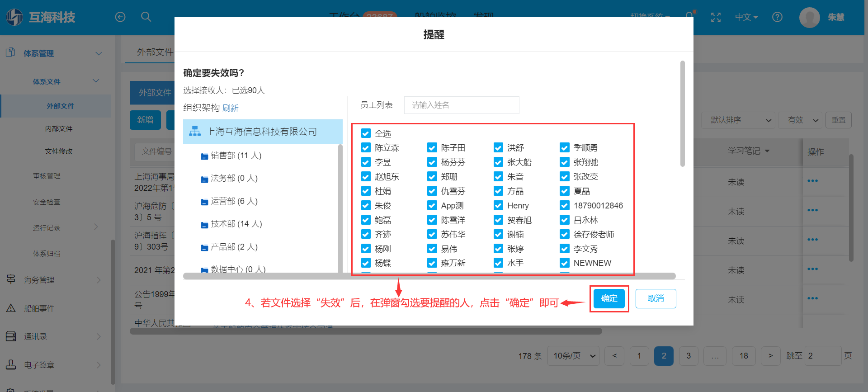
Task: Click the folder icon for 技术部
Action: [x=204, y=225]
